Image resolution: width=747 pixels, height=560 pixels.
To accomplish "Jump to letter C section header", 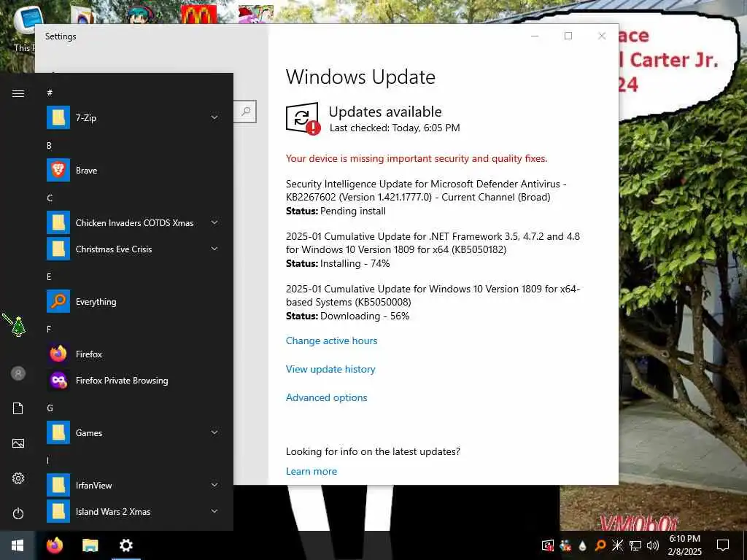I will click(x=50, y=198).
